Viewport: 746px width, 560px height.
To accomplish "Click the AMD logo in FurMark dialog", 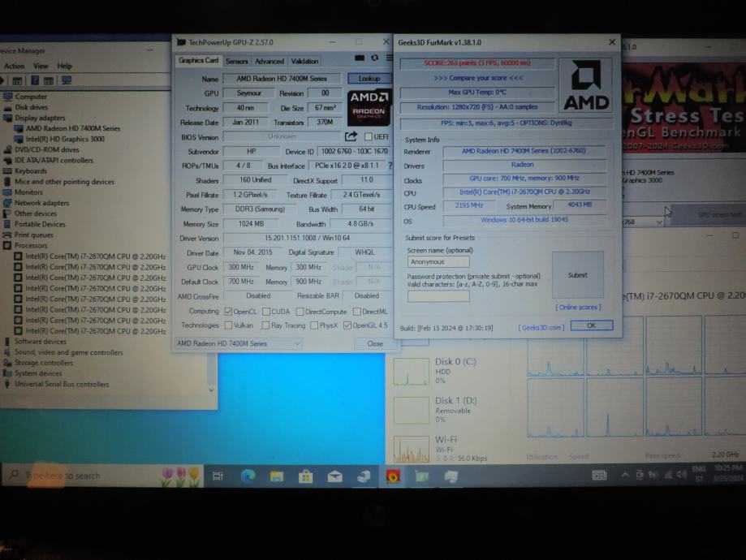I will [x=586, y=86].
